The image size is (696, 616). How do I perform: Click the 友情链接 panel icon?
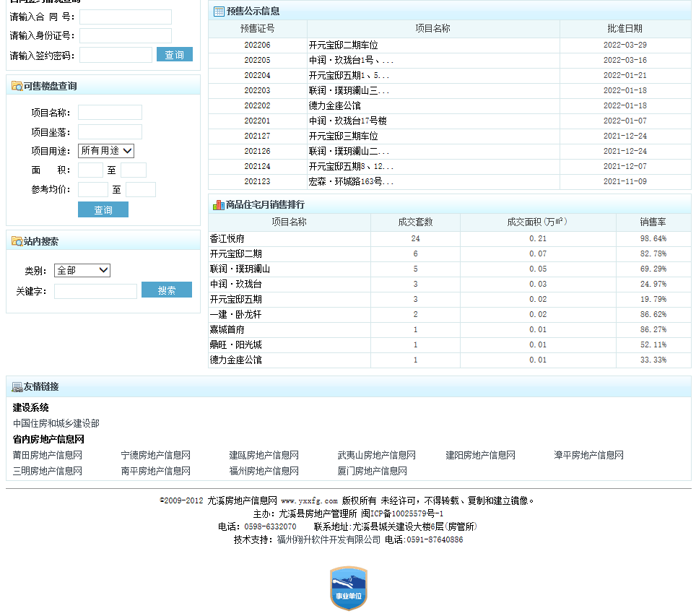point(17,387)
